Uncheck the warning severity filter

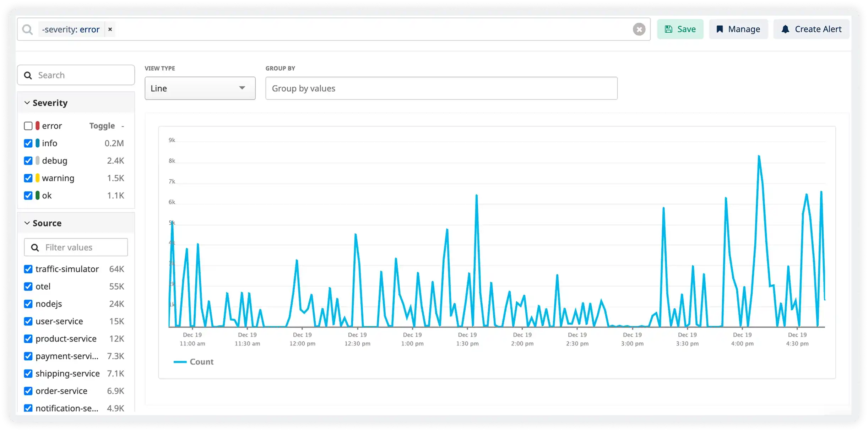click(28, 178)
